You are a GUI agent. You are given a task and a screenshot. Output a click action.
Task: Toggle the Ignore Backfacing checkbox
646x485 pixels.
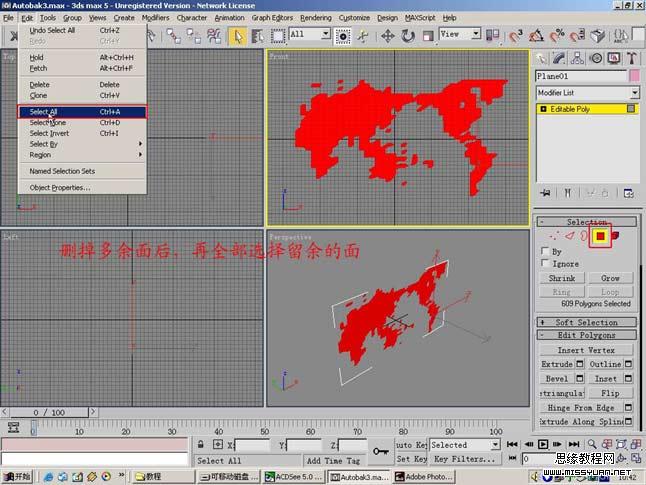544,264
